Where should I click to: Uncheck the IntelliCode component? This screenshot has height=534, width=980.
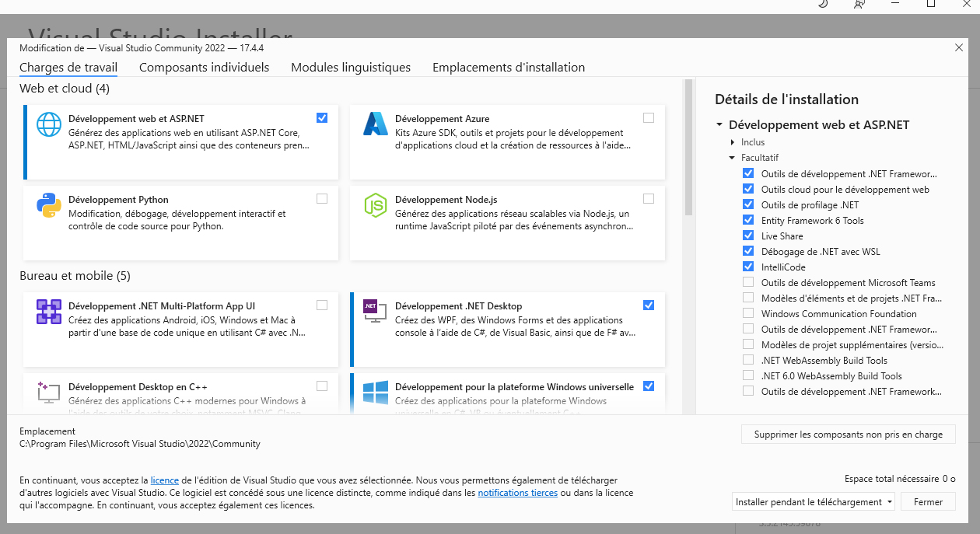(x=748, y=267)
